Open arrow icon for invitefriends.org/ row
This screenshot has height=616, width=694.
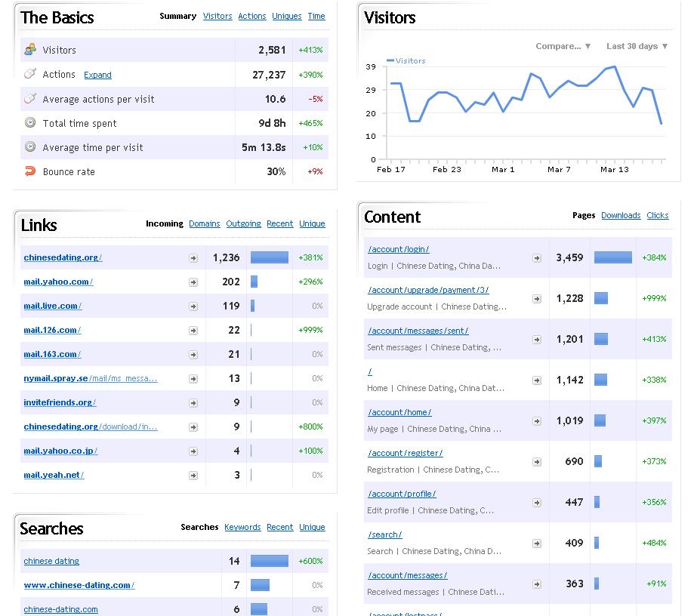[x=193, y=403]
